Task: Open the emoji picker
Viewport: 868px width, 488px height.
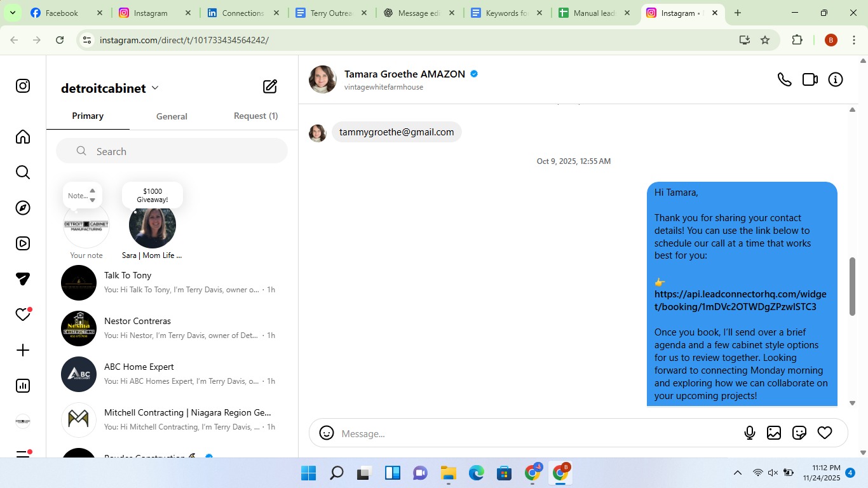Action: (327, 433)
